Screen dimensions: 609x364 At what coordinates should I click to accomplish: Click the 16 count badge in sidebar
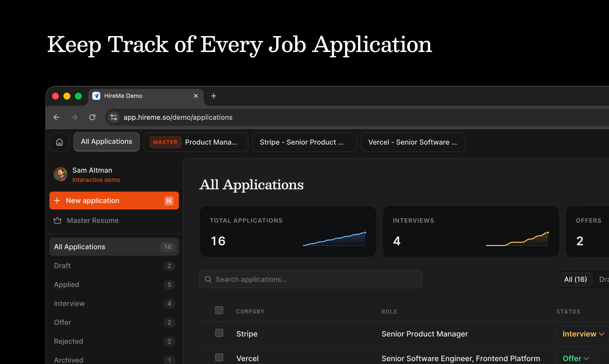click(x=168, y=247)
